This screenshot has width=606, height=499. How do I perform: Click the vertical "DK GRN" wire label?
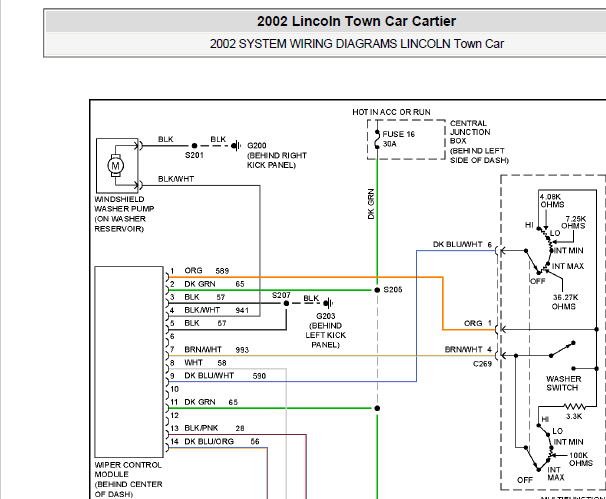[x=371, y=204]
